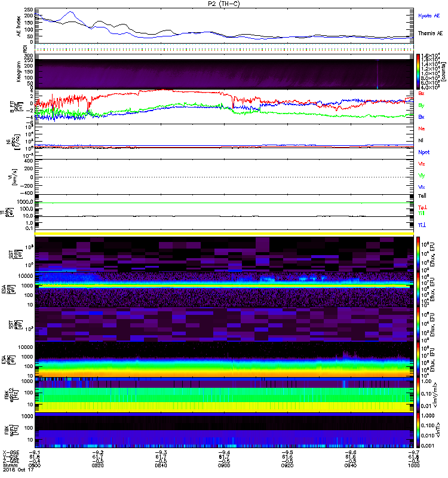Select the black "Tell" temperature legend label
This screenshot has width=448, height=478.
(x=422, y=196)
